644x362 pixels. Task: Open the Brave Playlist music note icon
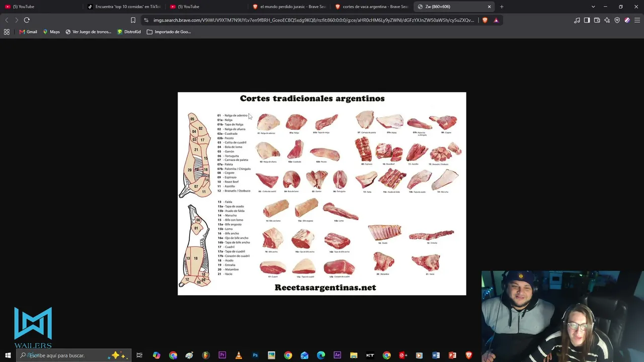coord(577,20)
